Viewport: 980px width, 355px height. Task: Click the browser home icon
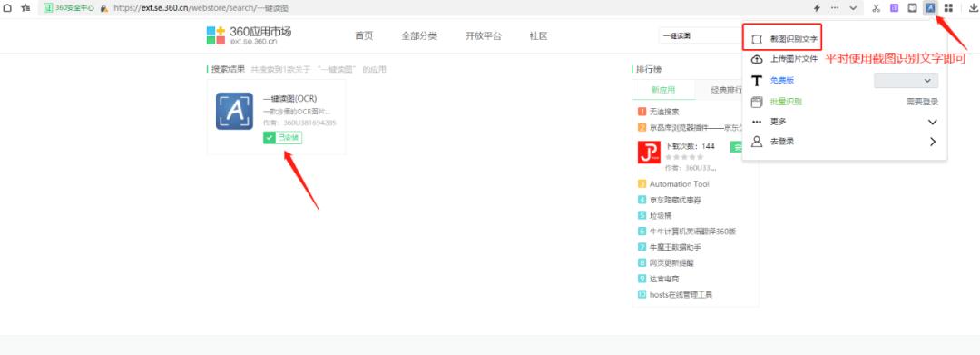point(8,8)
